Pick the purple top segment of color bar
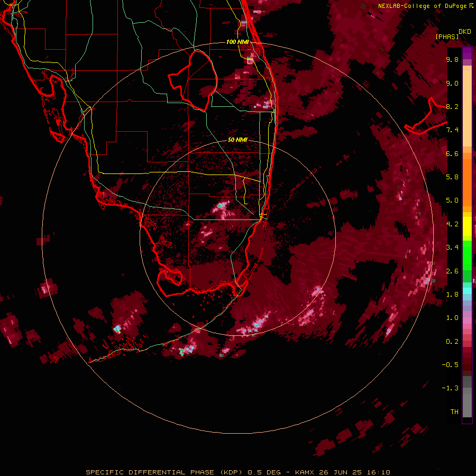The height and width of the screenshot is (476, 476). pyautogui.click(x=467, y=53)
